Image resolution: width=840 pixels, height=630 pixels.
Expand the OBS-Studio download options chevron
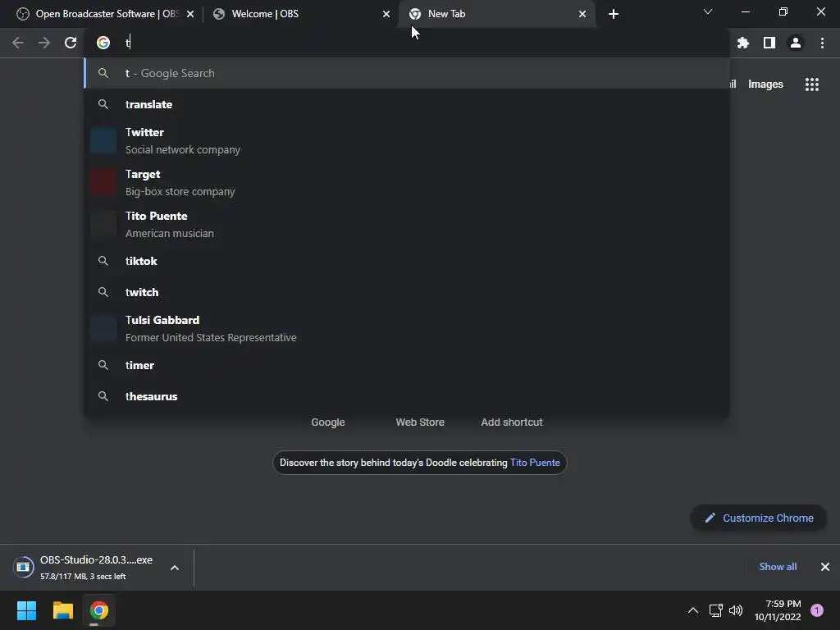pos(175,568)
